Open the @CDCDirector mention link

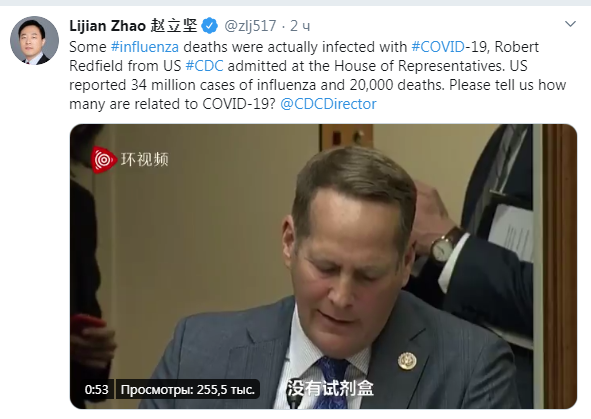click(328, 104)
